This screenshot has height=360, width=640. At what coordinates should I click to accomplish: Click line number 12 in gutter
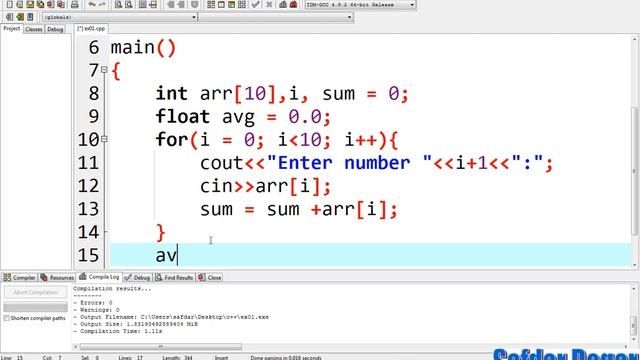click(x=89, y=186)
